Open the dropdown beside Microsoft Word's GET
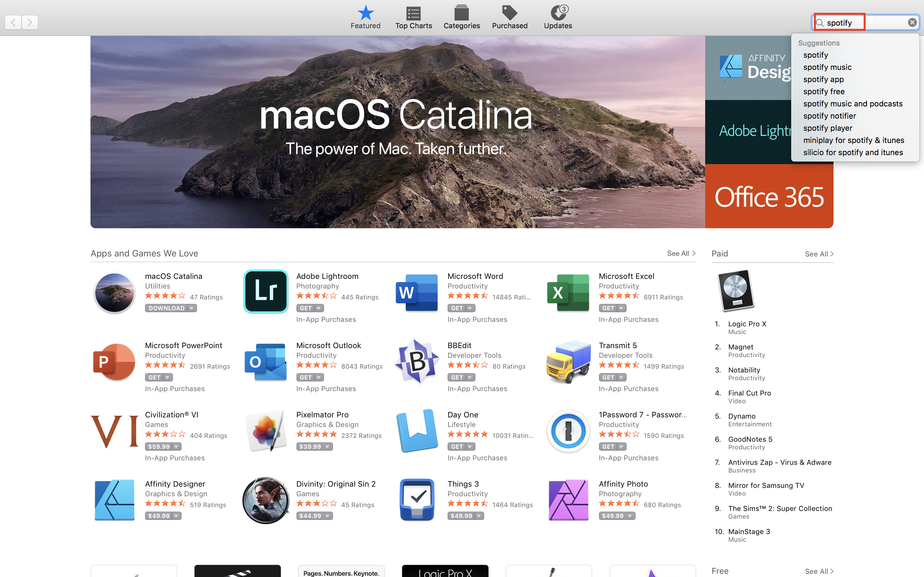The width and height of the screenshot is (924, 577). click(x=470, y=308)
